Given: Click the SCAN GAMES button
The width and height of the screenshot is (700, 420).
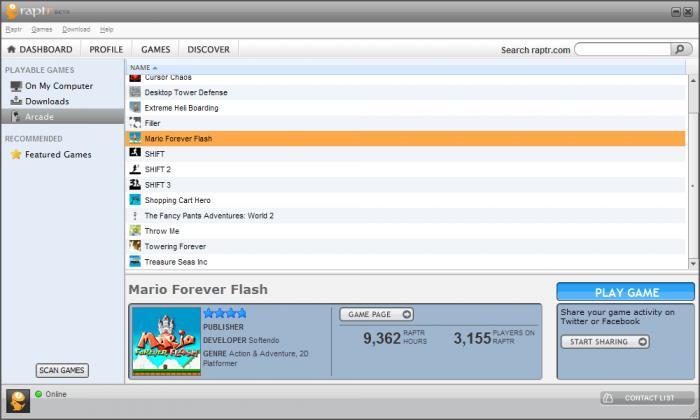Looking at the screenshot, I should [62, 370].
